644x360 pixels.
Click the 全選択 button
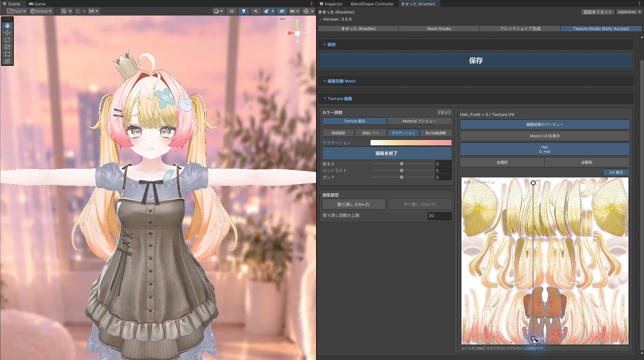point(502,162)
